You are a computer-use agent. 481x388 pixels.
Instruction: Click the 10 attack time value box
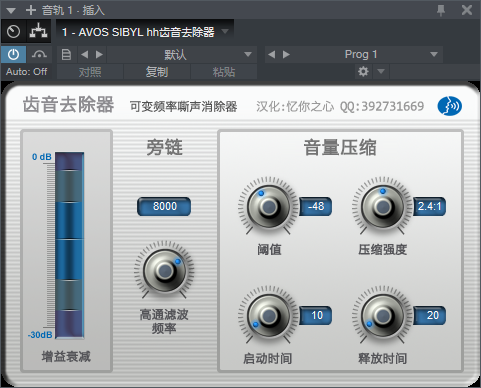pos(316,315)
